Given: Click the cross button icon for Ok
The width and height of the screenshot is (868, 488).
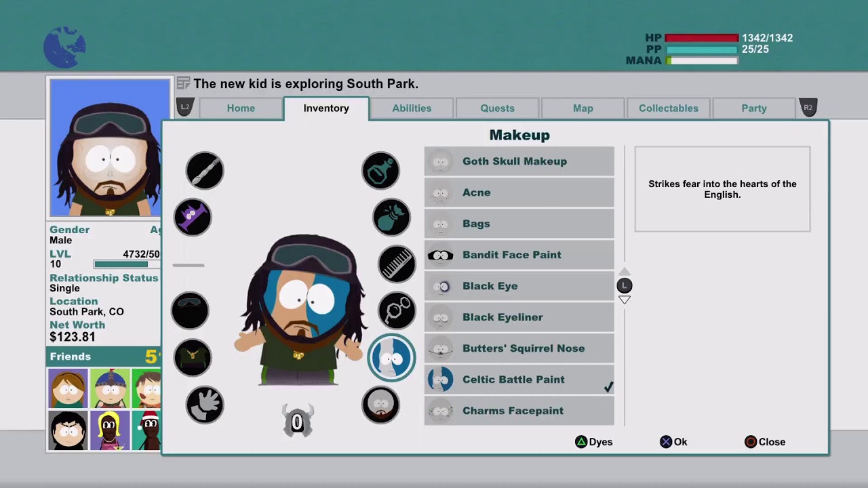Looking at the screenshot, I should click(666, 442).
